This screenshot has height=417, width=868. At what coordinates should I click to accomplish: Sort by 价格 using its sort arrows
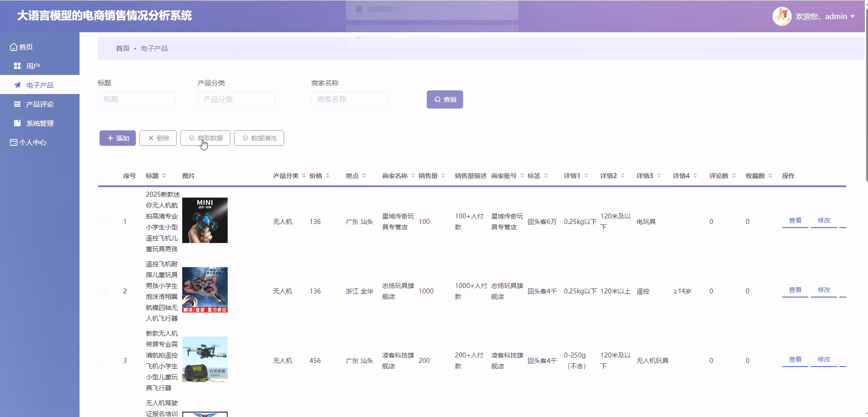[x=328, y=176]
